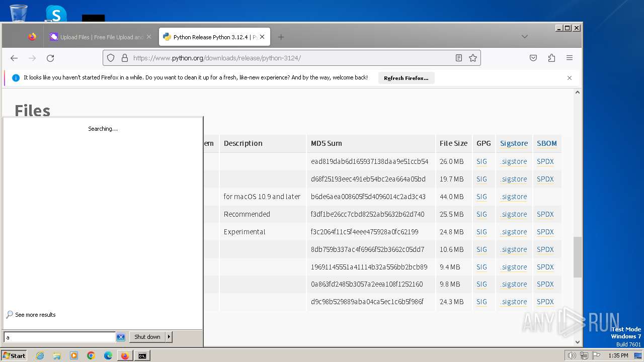The image size is (644, 362).
Task: Click the URL address bar
Action: coord(292,58)
